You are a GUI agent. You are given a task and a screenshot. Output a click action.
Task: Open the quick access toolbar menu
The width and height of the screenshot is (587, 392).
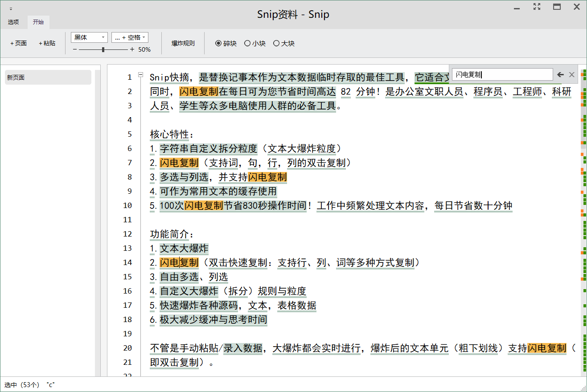pos(11,9)
